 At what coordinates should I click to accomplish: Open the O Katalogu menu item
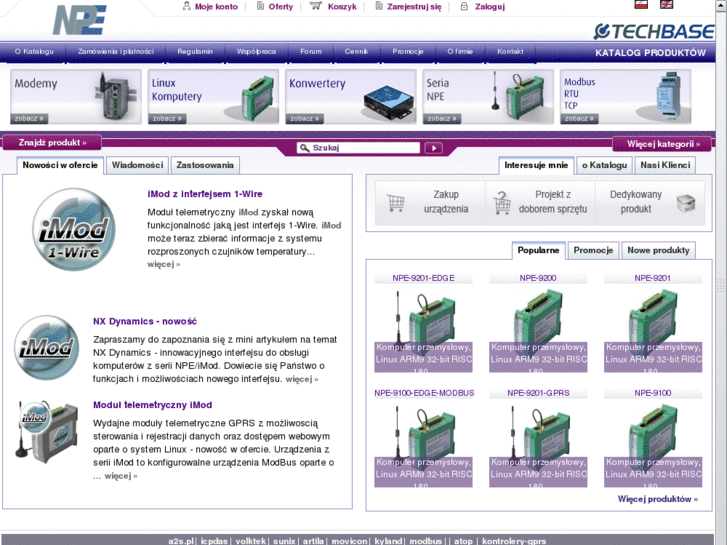tap(34, 51)
